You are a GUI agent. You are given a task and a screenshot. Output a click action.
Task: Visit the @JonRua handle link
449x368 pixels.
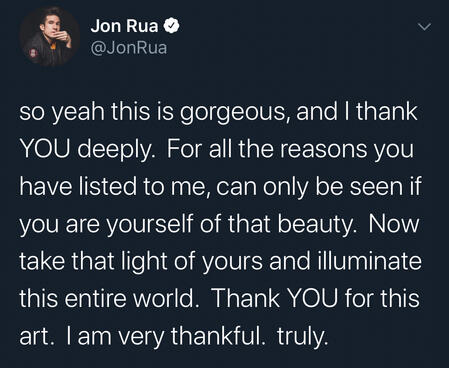tap(129, 48)
